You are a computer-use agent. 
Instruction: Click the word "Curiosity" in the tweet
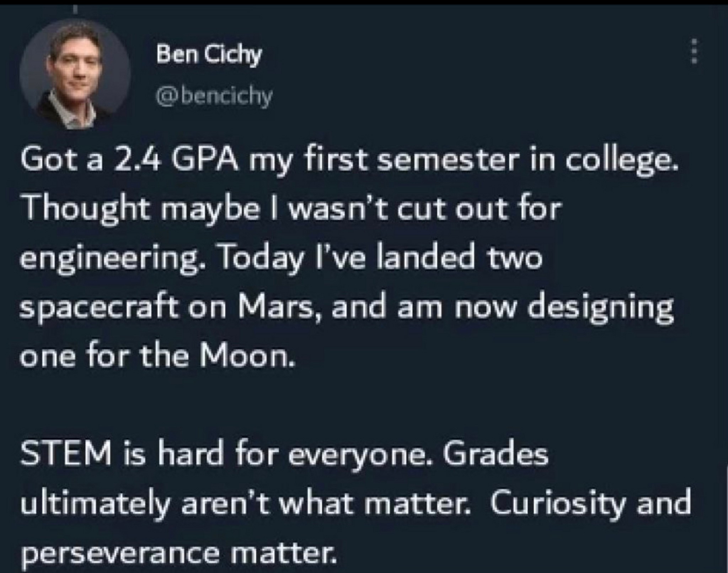coord(554,505)
